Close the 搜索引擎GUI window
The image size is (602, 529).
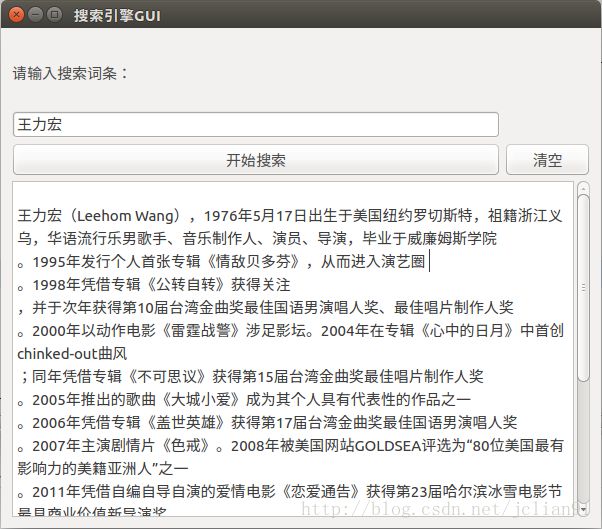click(x=16, y=15)
